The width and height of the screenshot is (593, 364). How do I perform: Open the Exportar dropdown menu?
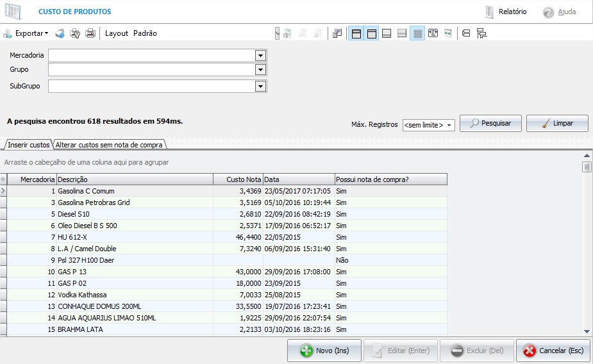pyautogui.click(x=26, y=33)
